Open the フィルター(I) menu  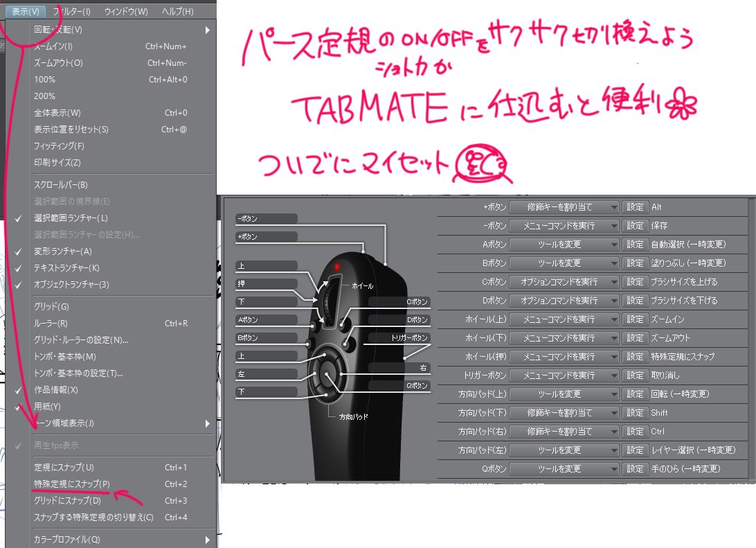72,12
